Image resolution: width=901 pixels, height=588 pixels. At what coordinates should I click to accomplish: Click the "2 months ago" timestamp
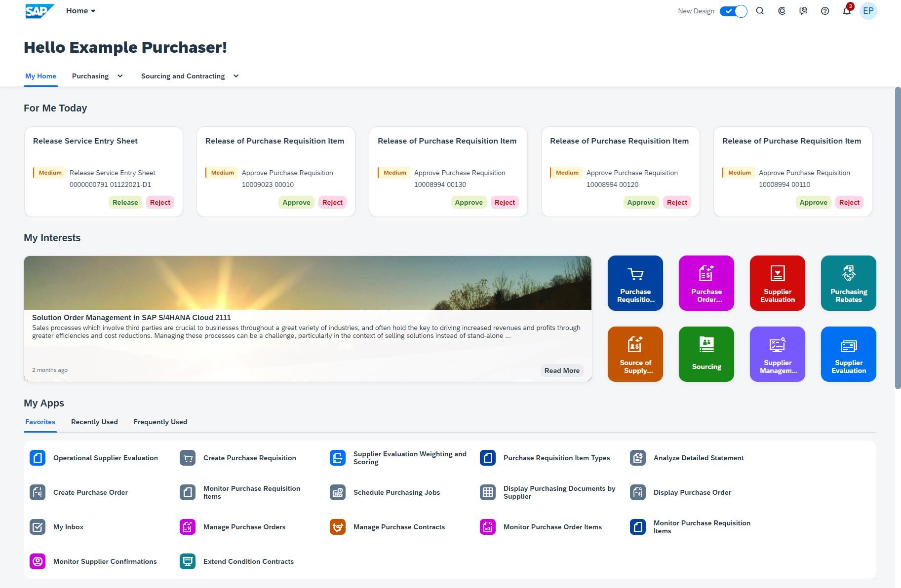(x=50, y=370)
